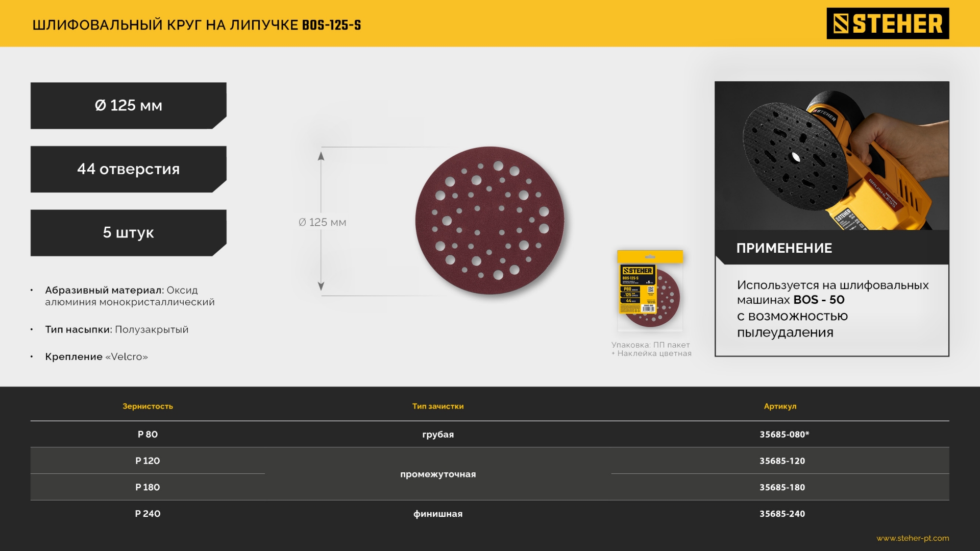This screenshot has height=551, width=980.
Task: Click the Зернистость column header
Action: (148, 406)
